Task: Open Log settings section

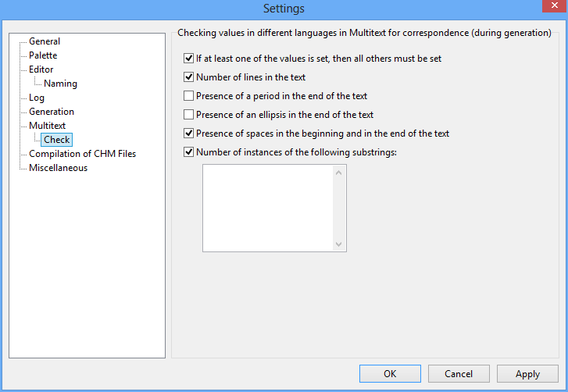Action: pyautogui.click(x=37, y=98)
